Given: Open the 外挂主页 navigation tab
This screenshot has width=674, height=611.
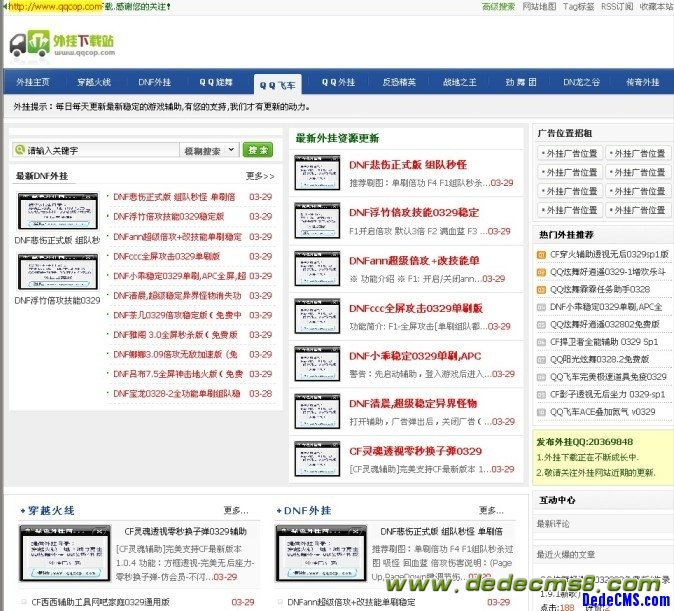Looking at the screenshot, I should click(33, 82).
